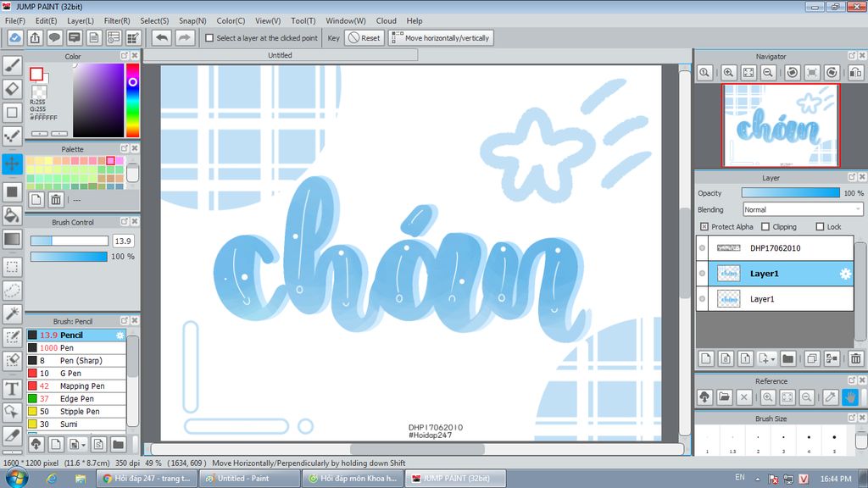Screen dimensions: 868x488
Task: Select the Bucket tool
Action: point(12,215)
